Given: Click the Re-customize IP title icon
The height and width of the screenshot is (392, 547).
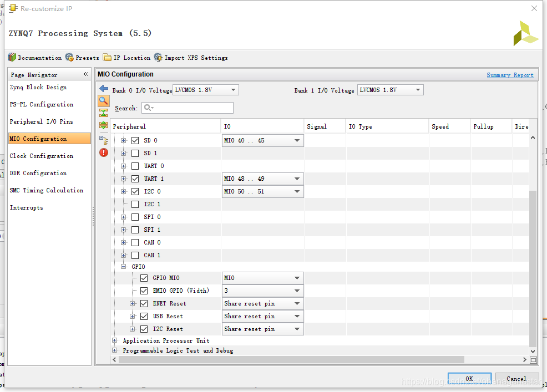Looking at the screenshot, I should (13, 8).
